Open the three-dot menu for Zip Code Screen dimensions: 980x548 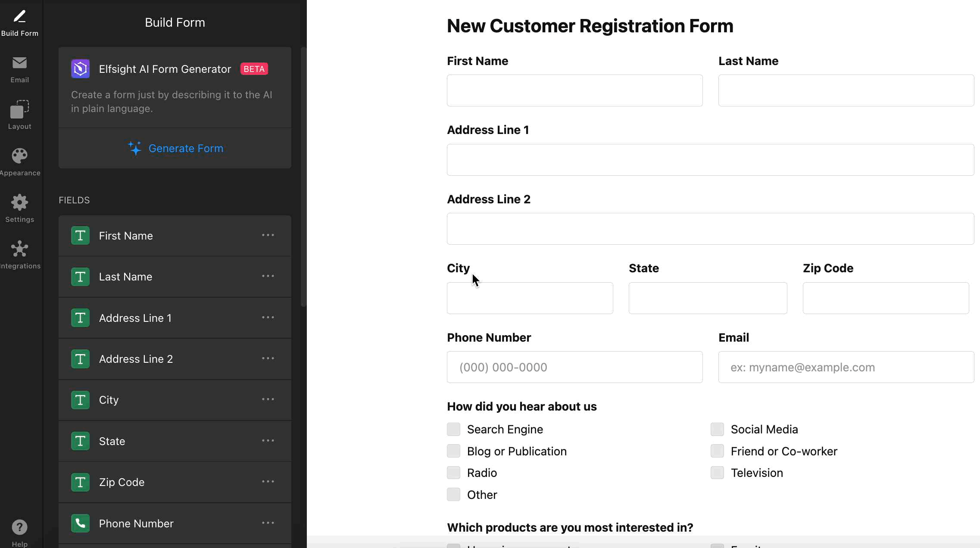click(x=268, y=482)
